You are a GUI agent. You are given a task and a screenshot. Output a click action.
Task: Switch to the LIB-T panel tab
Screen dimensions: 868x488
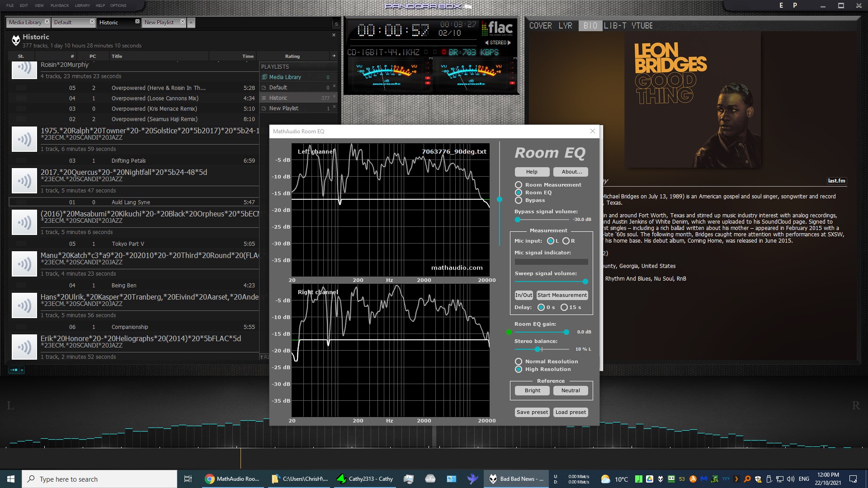pyautogui.click(x=615, y=26)
